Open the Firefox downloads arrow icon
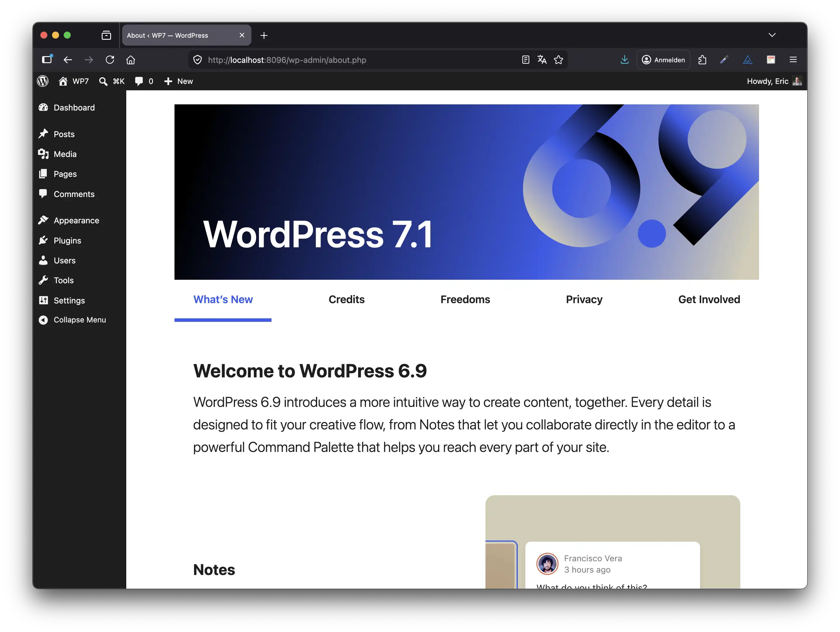Viewport: 840px width, 632px height. click(624, 60)
